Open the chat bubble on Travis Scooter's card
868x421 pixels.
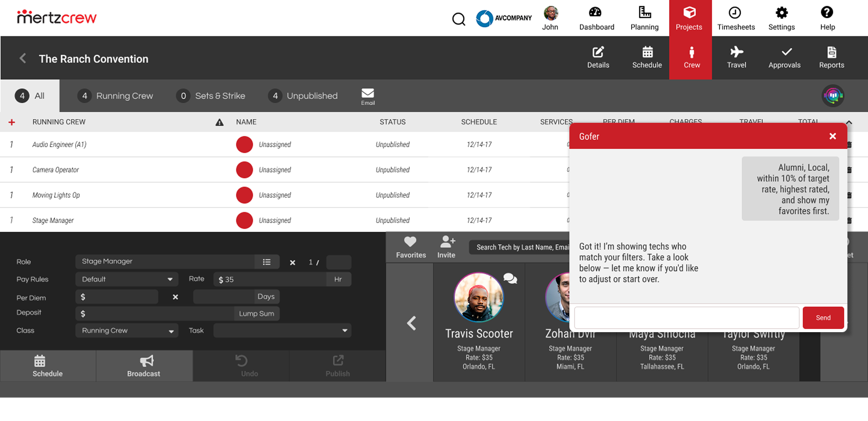pos(510,278)
